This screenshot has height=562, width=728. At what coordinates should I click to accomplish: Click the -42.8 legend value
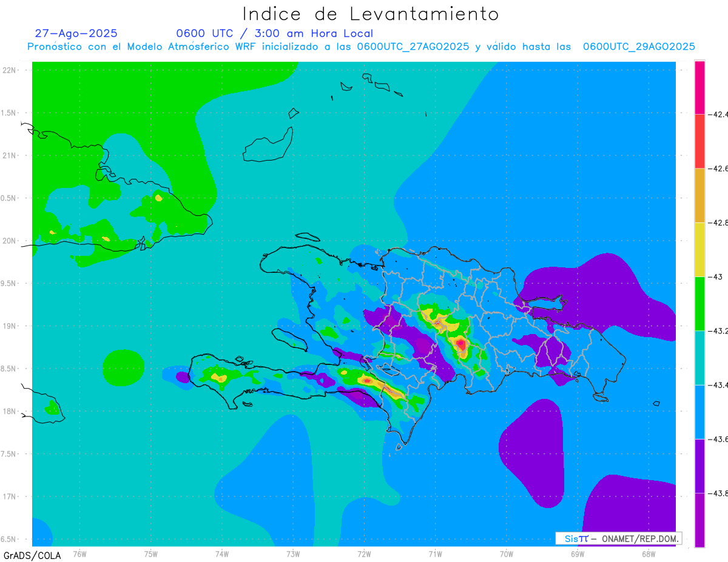tap(718, 222)
